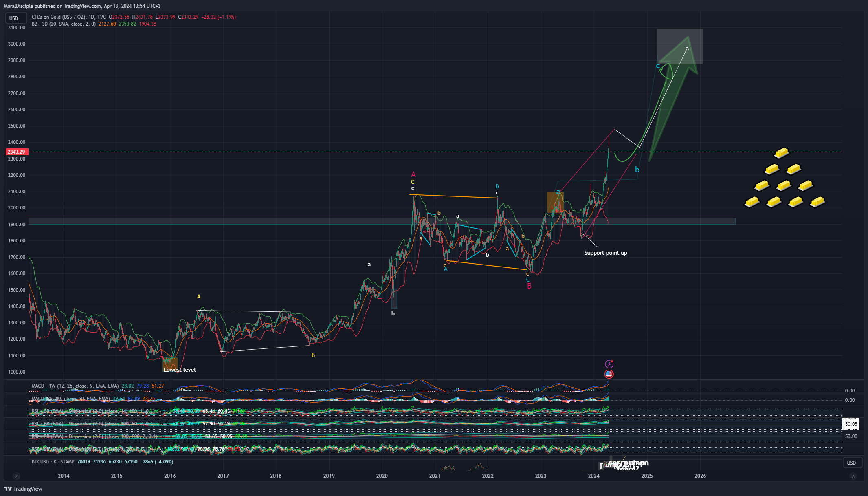Click the TradingView logo
This screenshot has height=496, width=868.
point(23,489)
